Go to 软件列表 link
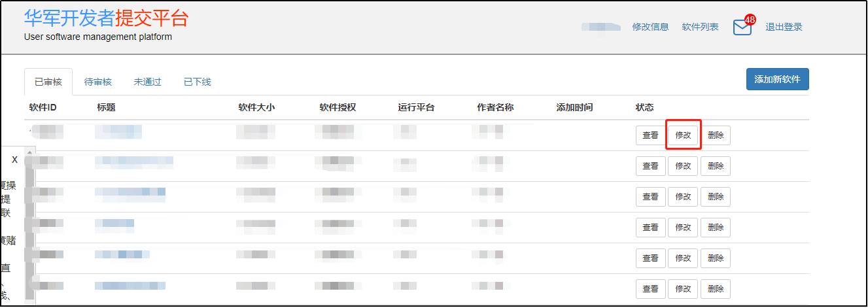868x308 pixels. (700, 27)
